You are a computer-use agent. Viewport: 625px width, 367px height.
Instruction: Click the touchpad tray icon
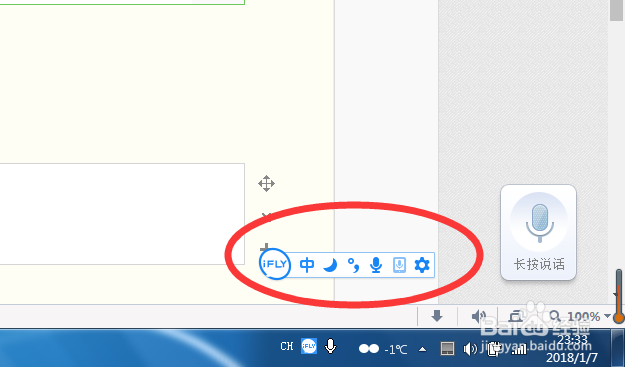pos(447,349)
